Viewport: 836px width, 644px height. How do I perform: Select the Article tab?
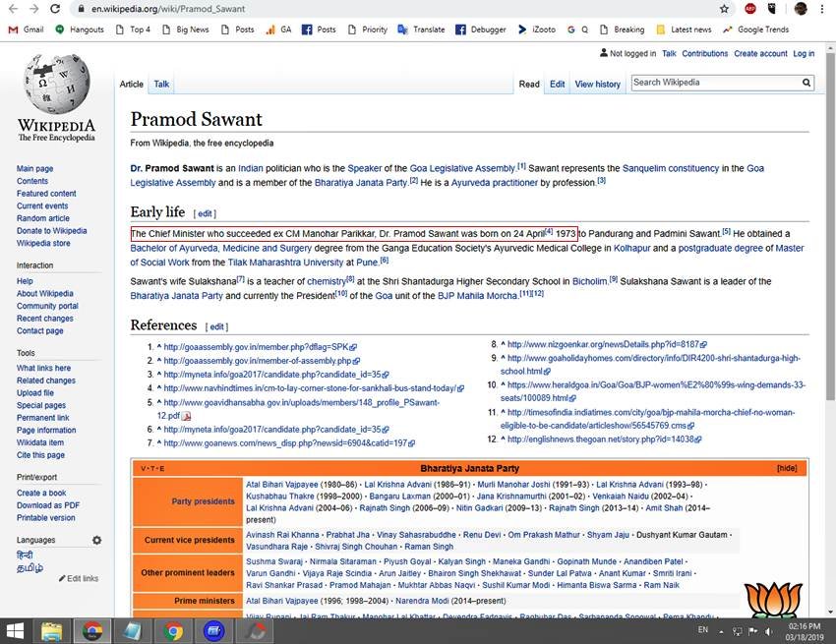tap(131, 85)
